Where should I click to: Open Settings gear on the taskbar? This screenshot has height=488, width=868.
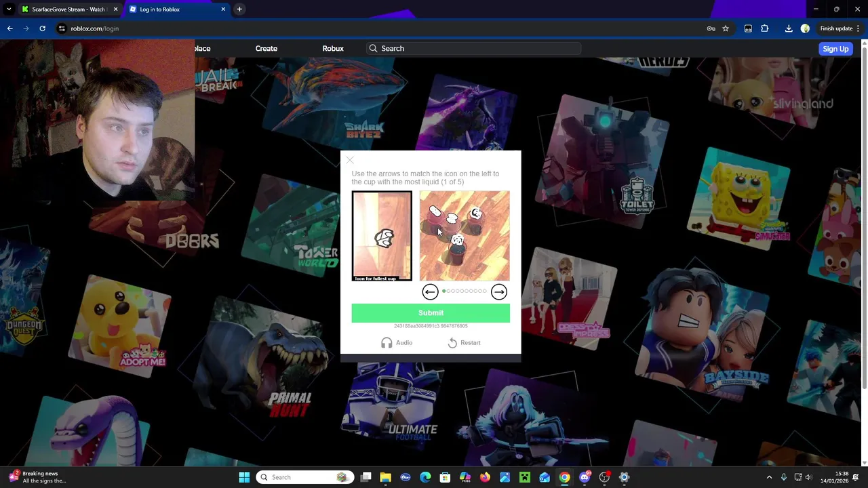pyautogui.click(x=624, y=477)
